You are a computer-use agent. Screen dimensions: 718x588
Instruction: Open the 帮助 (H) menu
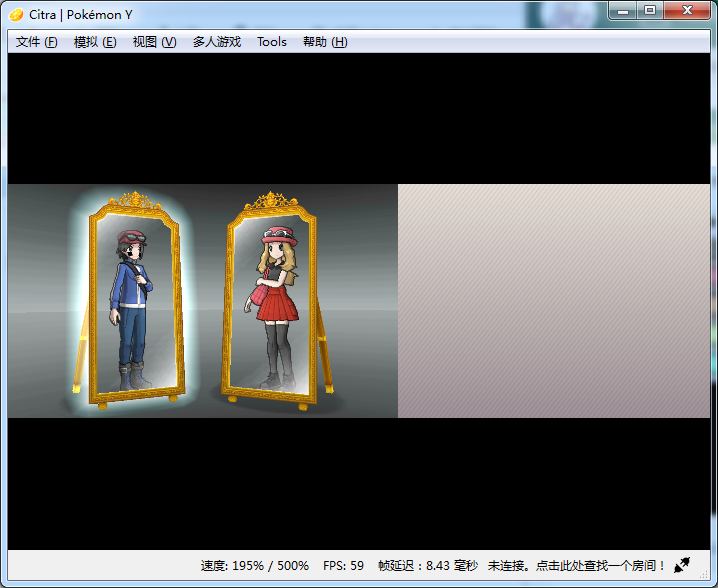click(x=325, y=42)
